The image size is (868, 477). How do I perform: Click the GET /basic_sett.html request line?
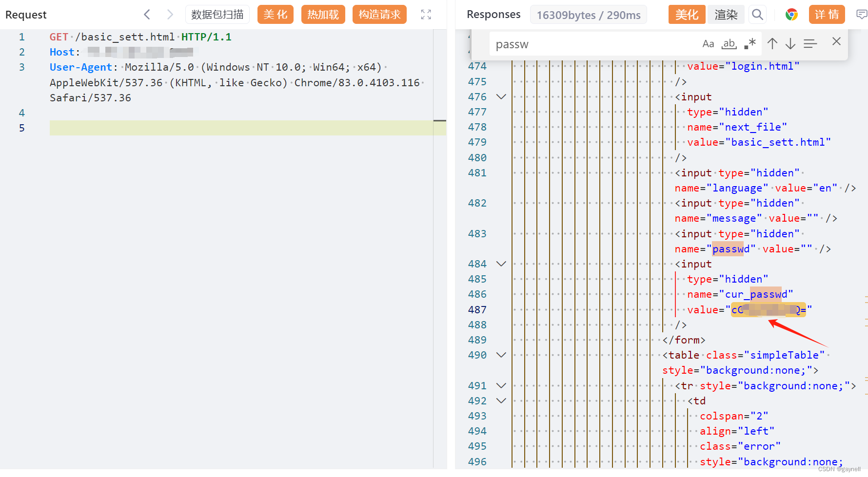pos(140,37)
